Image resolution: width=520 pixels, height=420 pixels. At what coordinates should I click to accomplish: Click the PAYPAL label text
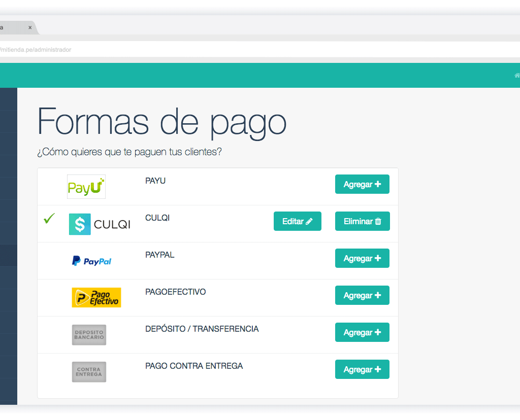pos(160,255)
